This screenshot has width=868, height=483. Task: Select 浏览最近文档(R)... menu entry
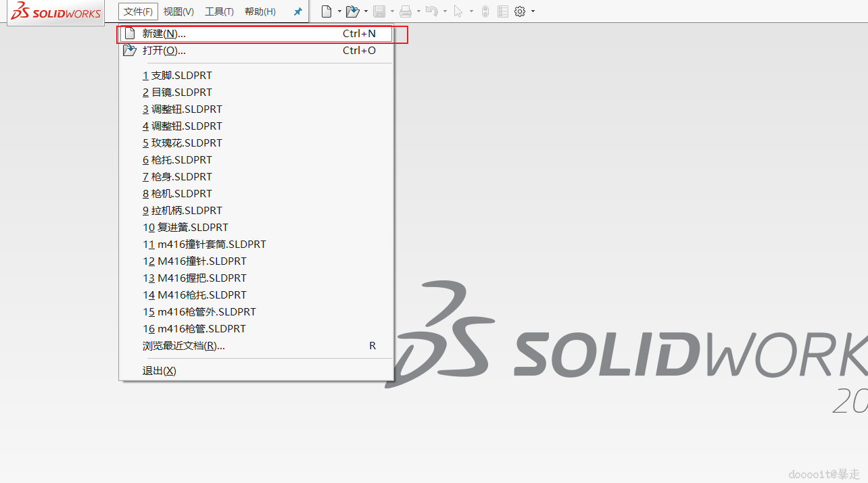pyautogui.click(x=256, y=346)
